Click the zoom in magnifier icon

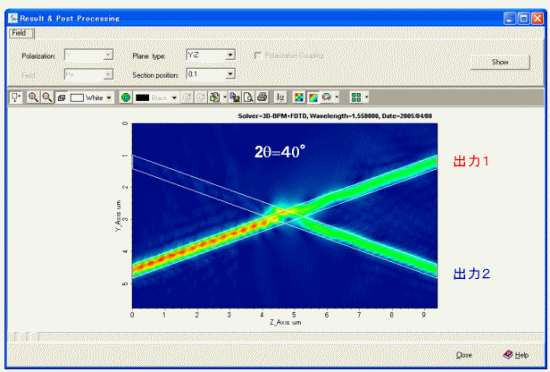[33, 97]
